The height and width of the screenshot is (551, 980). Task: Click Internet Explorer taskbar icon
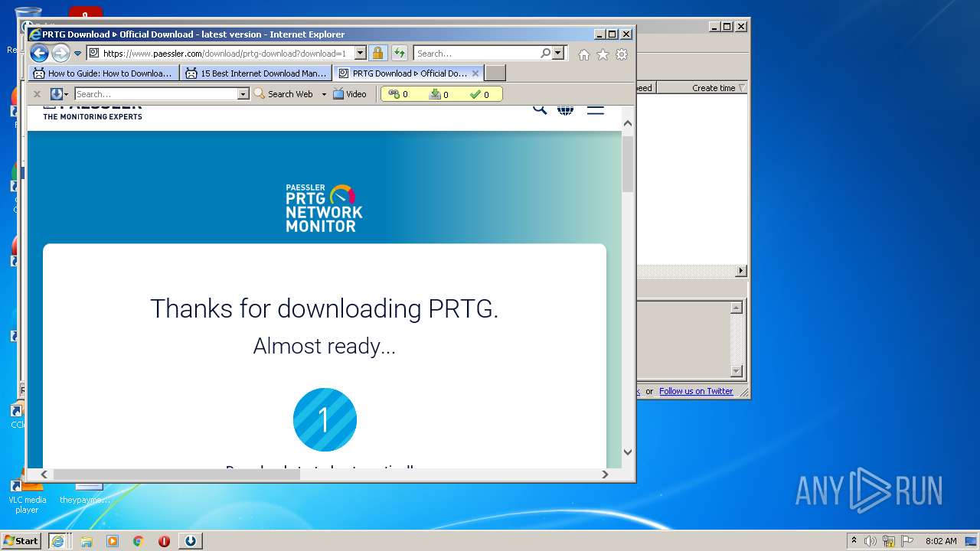(57, 541)
